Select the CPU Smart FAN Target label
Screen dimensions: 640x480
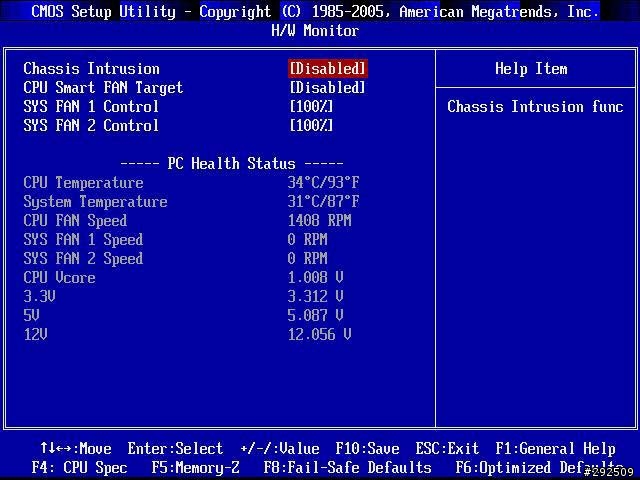pyautogui.click(x=103, y=88)
